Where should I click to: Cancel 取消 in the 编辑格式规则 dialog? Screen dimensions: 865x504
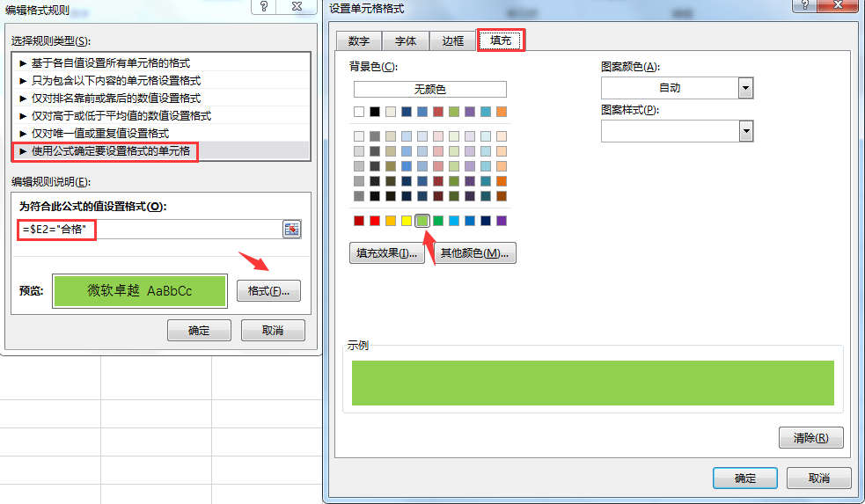point(273,331)
